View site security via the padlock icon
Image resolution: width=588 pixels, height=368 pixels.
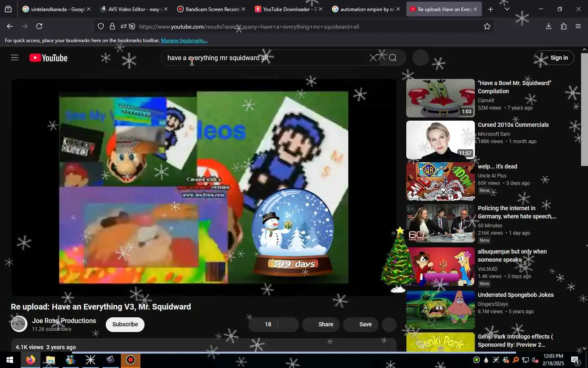click(x=112, y=27)
